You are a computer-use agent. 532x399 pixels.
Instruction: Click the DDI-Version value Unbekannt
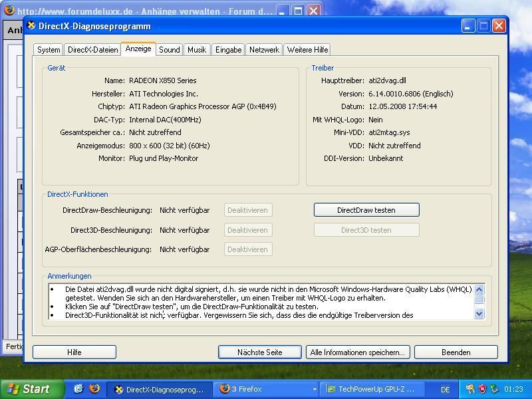(x=386, y=158)
